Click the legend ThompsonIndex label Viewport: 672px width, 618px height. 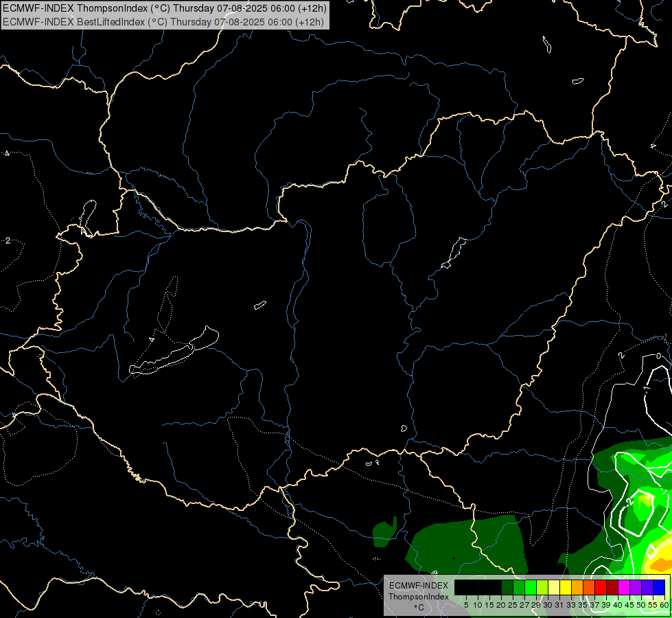(419, 597)
